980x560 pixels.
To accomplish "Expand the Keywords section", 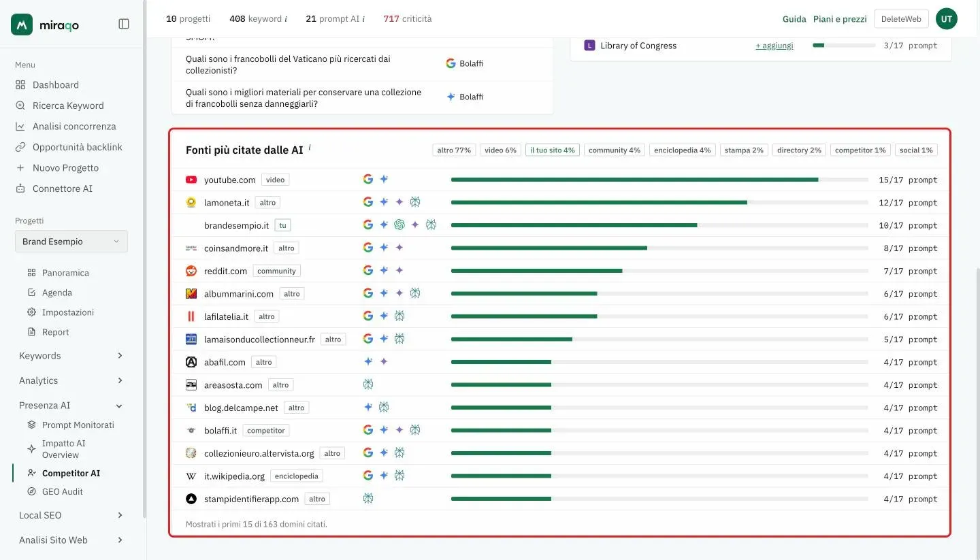I will (x=71, y=356).
